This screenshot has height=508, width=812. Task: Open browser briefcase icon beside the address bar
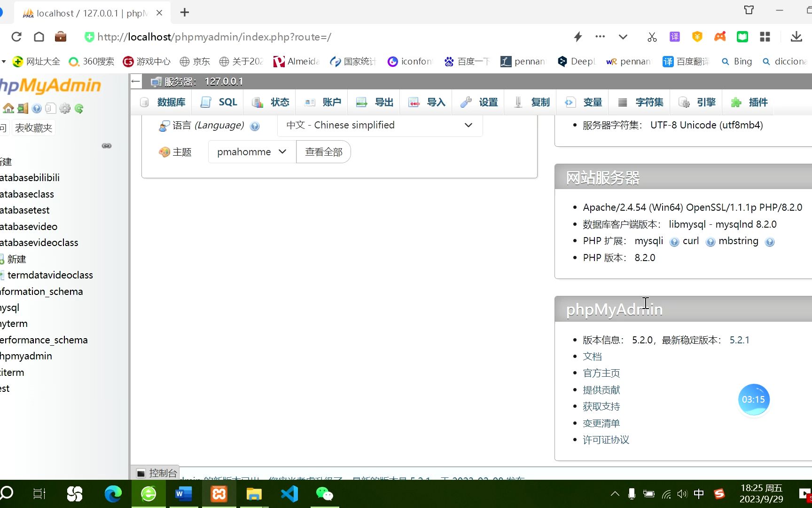pyautogui.click(x=61, y=37)
